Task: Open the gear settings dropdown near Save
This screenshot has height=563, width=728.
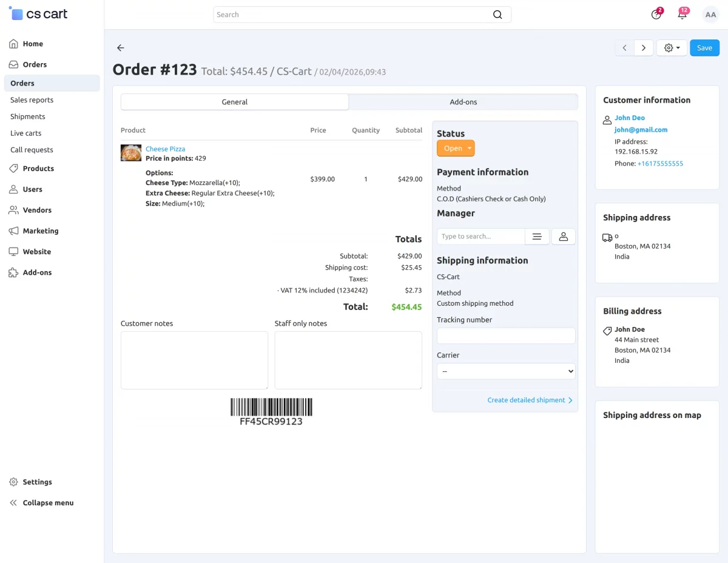Action: (x=671, y=47)
